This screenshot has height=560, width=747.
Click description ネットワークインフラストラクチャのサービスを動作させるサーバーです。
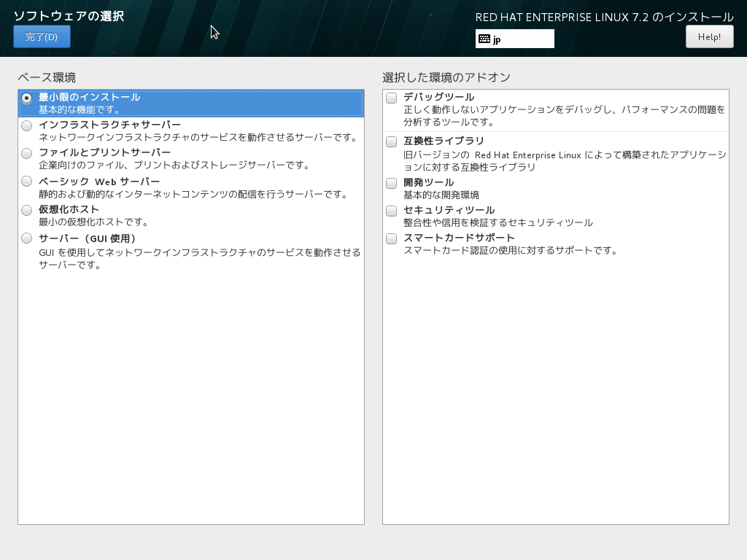pyautogui.click(x=198, y=138)
